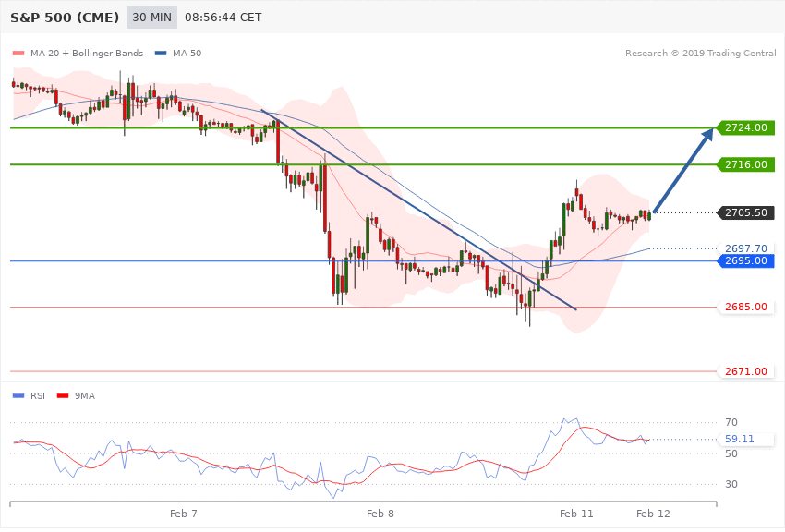Viewport: 785px width, 532px height.
Task: Click Research © 2019 Trading Central credit
Action: tap(700, 53)
